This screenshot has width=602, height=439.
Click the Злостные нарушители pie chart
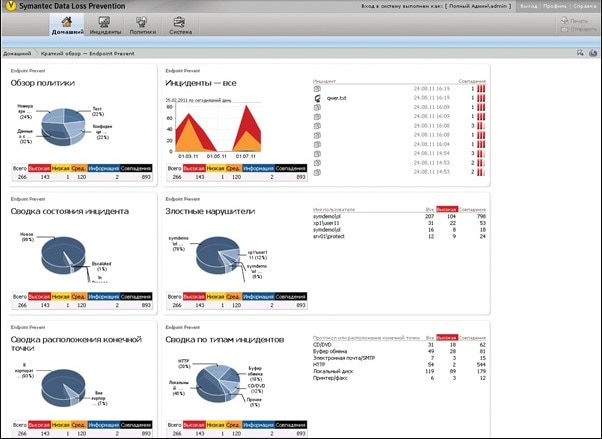coord(218,255)
